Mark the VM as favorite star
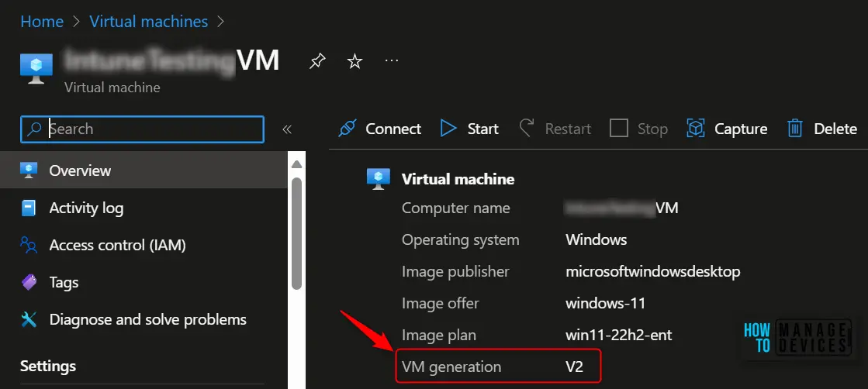This screenshot has height=389, width=868. [354, 61]
